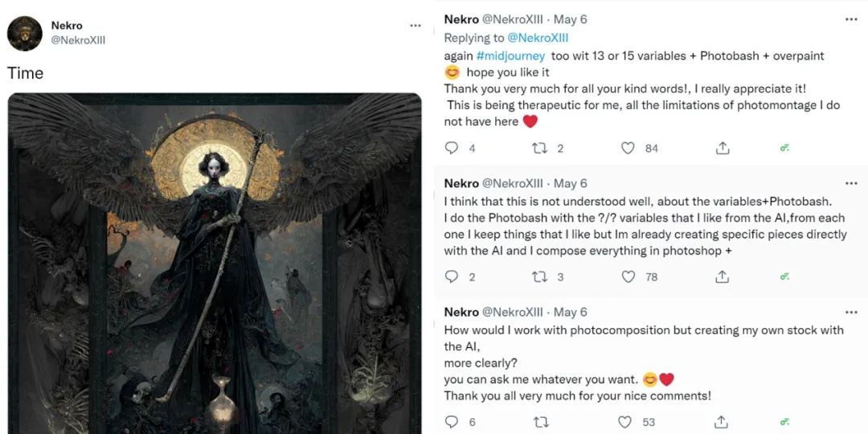This screenshot has height=434, width=868.
Task: Retweet the photocomposition stock tweet
Action: tap(542, 422)
